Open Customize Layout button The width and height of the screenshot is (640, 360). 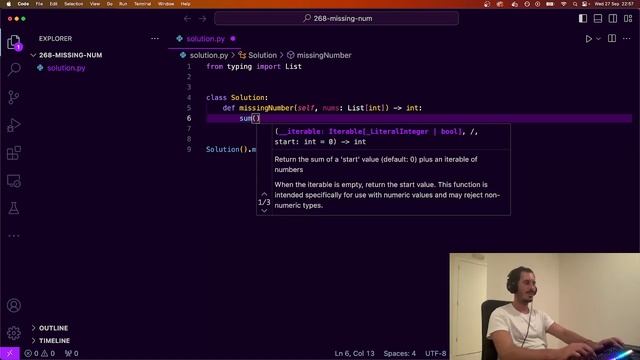click(628, 18)
